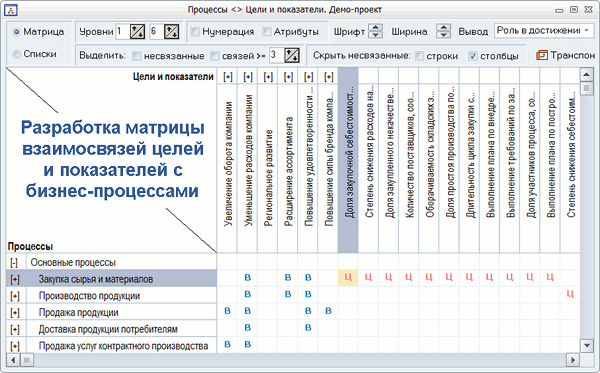This screenshot has height=373, width=600.
Task: Click the Процессы header label
Action: 30,246
